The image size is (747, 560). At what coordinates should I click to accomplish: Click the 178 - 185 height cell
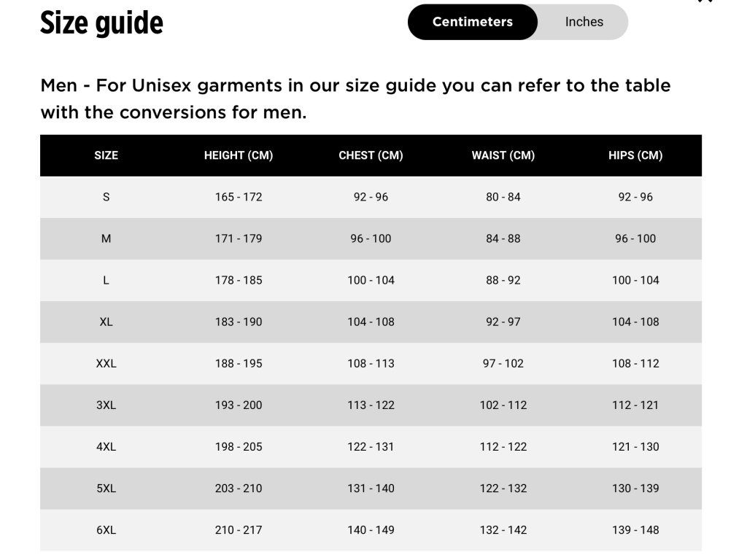[239, 280]
